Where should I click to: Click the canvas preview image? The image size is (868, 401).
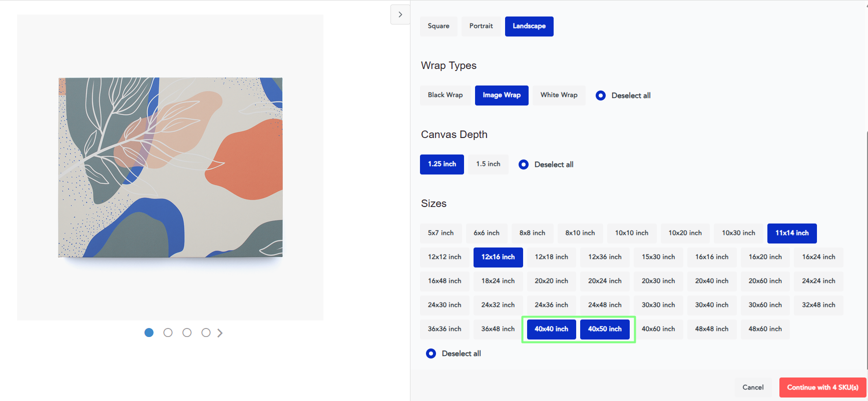point(170,167)
